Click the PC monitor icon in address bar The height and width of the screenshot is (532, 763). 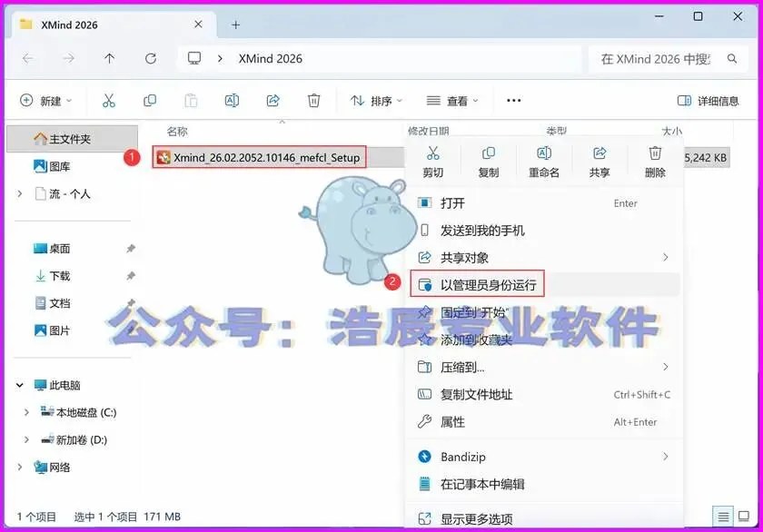click(194, 59)
